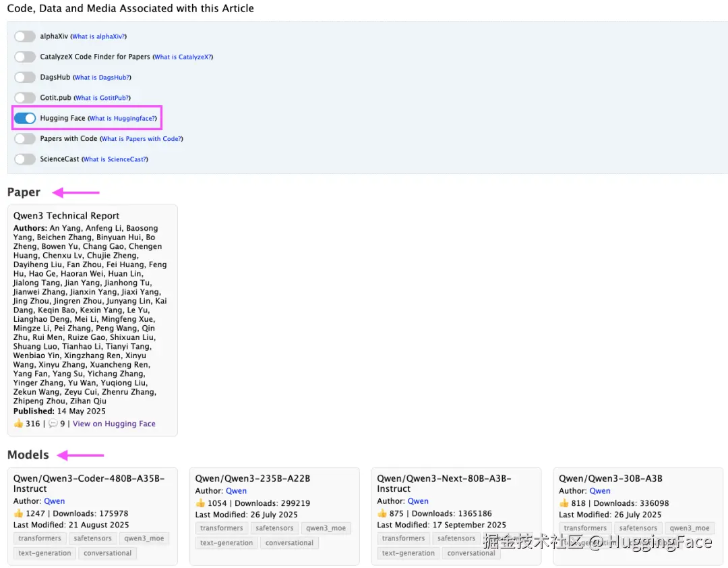Click thumbs-up icon on Qwen3-235B-A22B card
728x568 pixels.
201,503
